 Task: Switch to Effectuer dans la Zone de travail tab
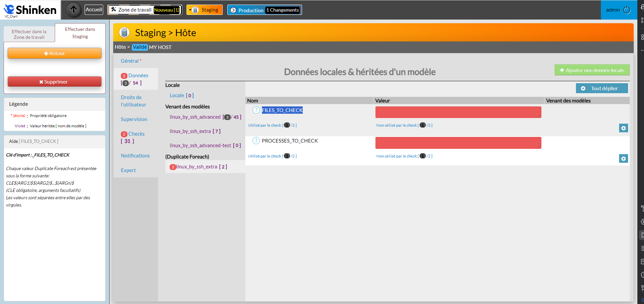(29, 34)
